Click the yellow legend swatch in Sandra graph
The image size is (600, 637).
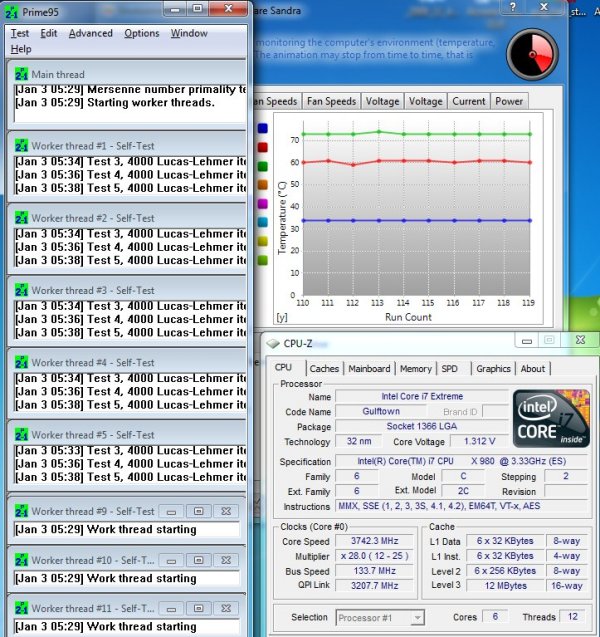pyautogui.click(x=263, y=241)
